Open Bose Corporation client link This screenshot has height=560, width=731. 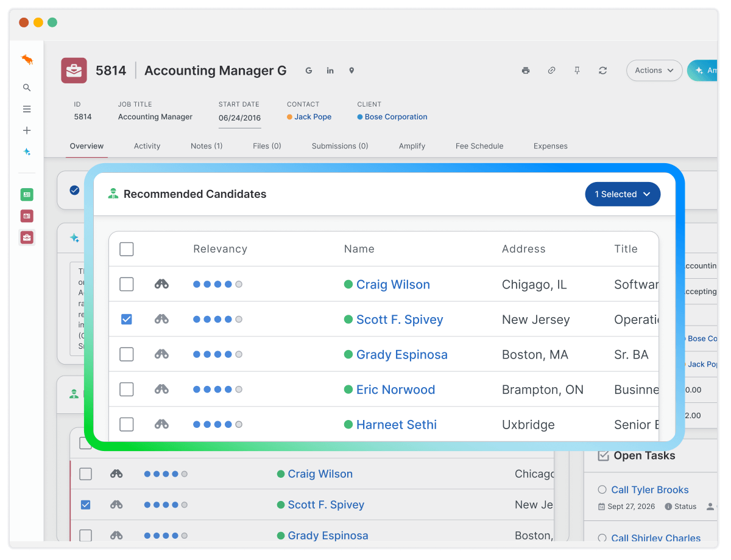(396, 117)
